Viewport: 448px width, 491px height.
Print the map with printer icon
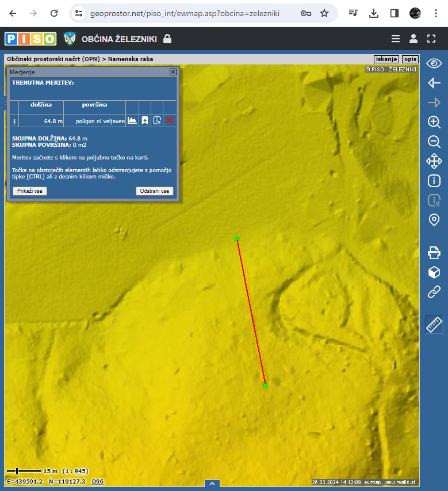pyautogui.click(x=434, y=252)
